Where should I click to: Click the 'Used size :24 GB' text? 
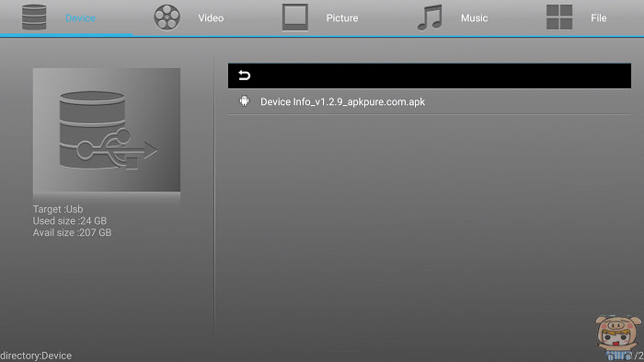(70, 221)
